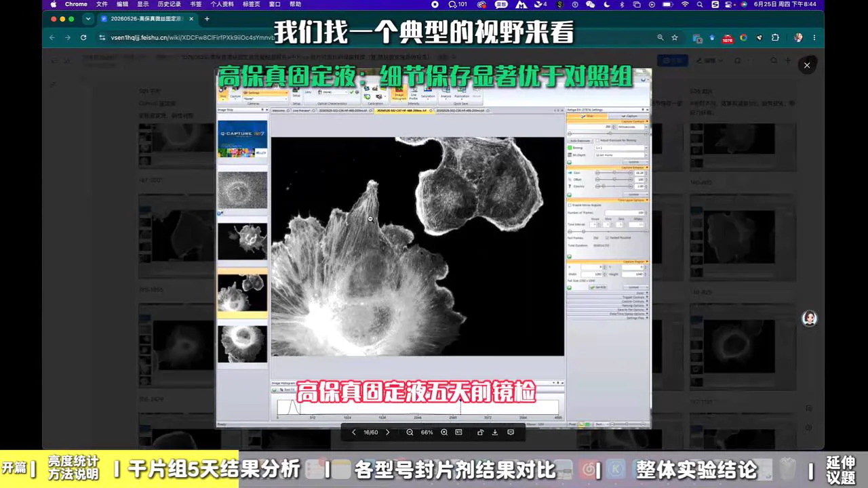The height and width of the screenshot is (488, 868).
Task: Click the Auto Exposure button
Action: (x=580, y=140)
